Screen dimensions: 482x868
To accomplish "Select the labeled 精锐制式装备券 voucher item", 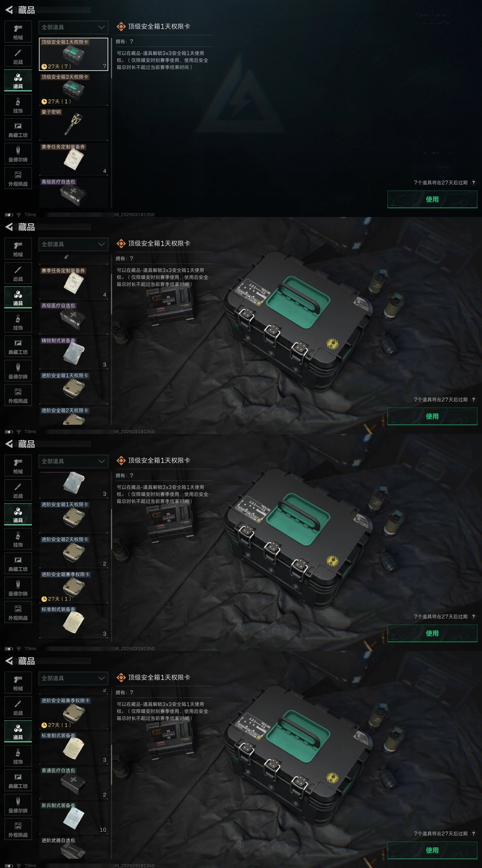I will (74, 352).
